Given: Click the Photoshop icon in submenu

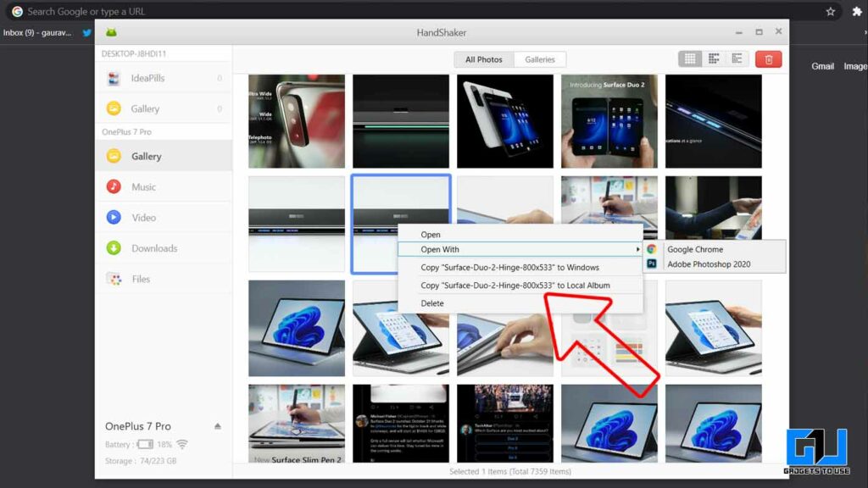Looking at the screenshot, I should 652,264.
